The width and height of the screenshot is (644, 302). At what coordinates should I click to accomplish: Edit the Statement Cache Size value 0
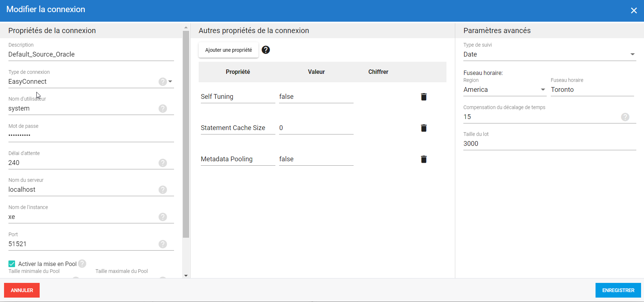316,128
